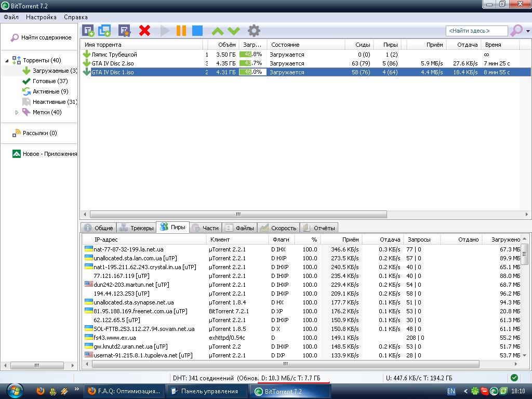The height and width of the screenshot is (399, 532).
Task: Open Найти содержимое in sidebar
Action: 46,37
